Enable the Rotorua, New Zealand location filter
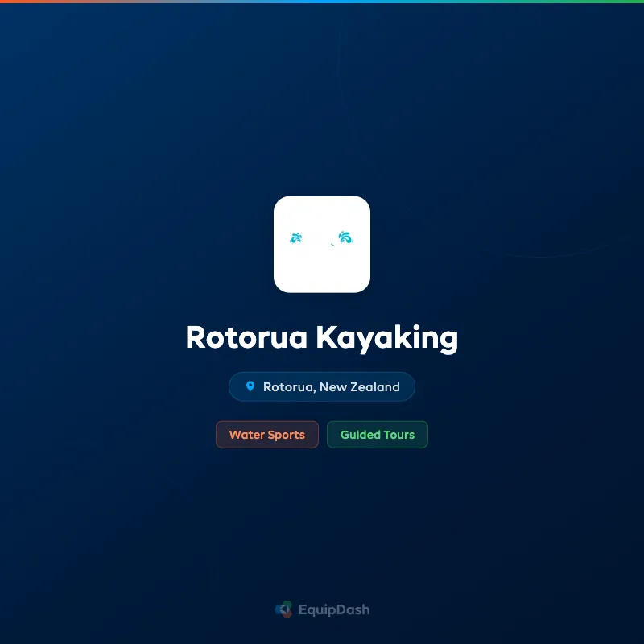This screenshot has width=644, height=644. click(x=322, y=386)
